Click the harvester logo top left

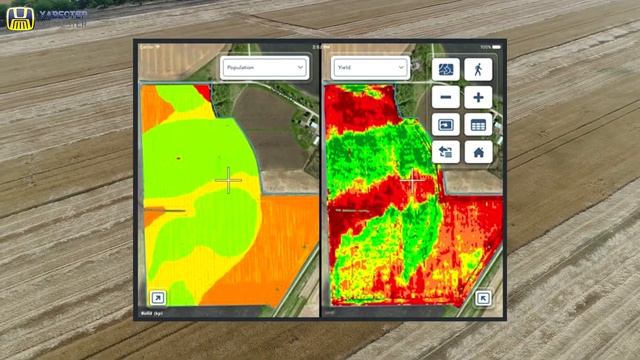pos(20,19)
